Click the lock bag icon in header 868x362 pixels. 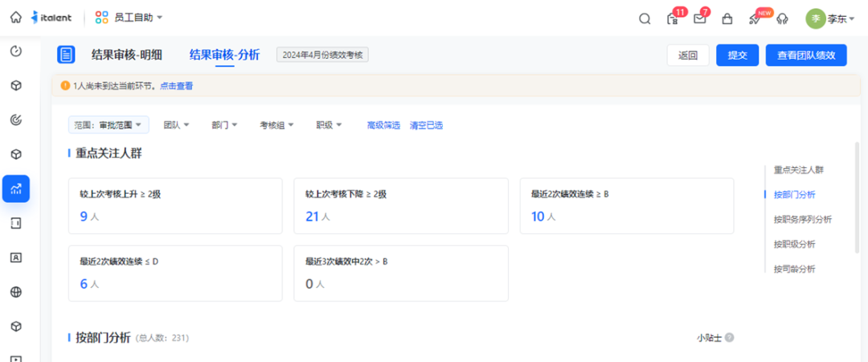pyautogui.click(x=727, y=19)
